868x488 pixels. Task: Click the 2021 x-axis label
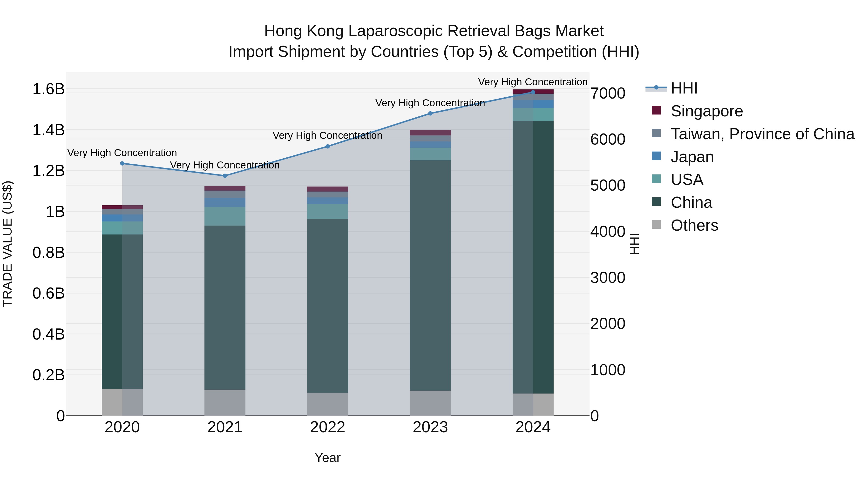[x=225, y=427]
